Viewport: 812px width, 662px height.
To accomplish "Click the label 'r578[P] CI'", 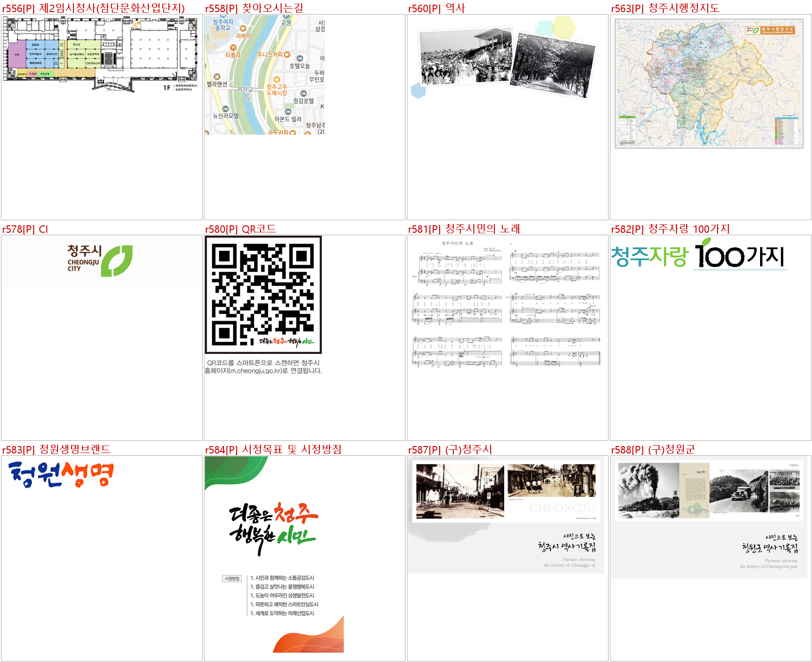I will [25, 229].
